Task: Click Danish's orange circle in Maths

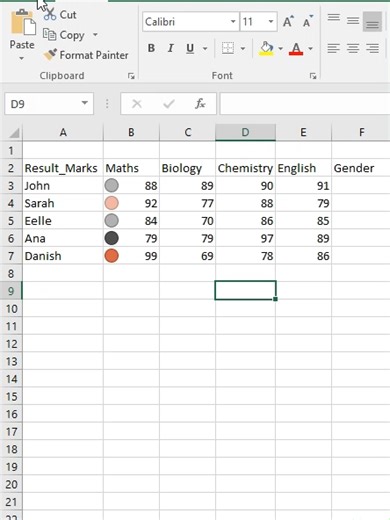Action: (x=112, y=256)
